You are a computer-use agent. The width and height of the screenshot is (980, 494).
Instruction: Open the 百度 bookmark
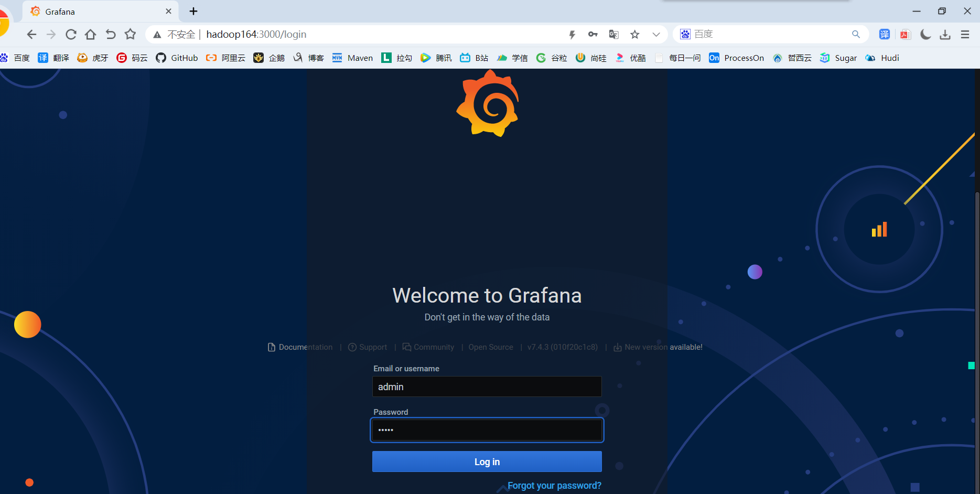[15, 58]
